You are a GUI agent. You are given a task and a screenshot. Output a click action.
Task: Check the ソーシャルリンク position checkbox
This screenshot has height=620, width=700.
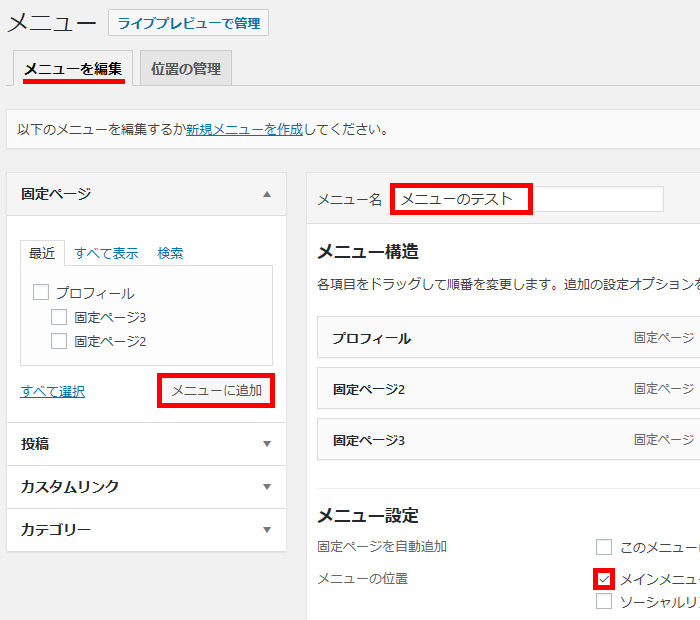(604, 601)
